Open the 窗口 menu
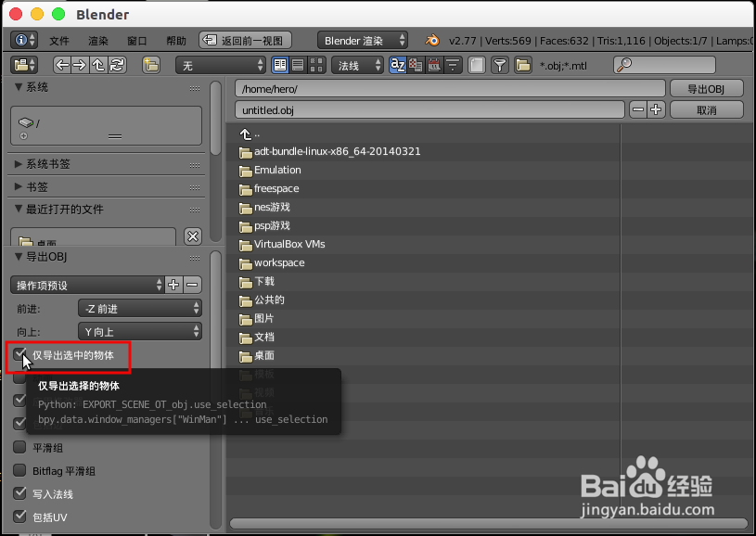Viewport: 756px width, 536px height. [137, 41]
